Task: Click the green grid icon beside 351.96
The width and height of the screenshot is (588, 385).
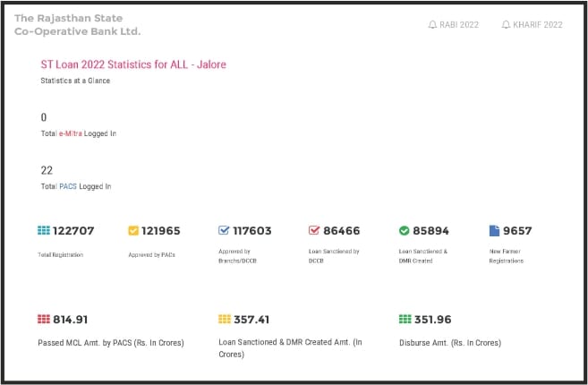Action: click(x=405, y=319)
